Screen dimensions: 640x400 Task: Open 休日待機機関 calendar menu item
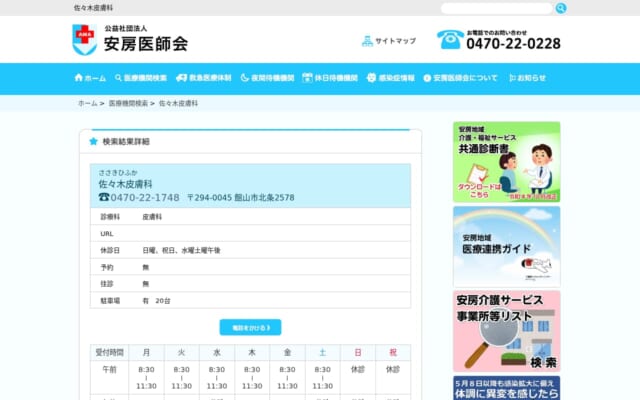330,78
